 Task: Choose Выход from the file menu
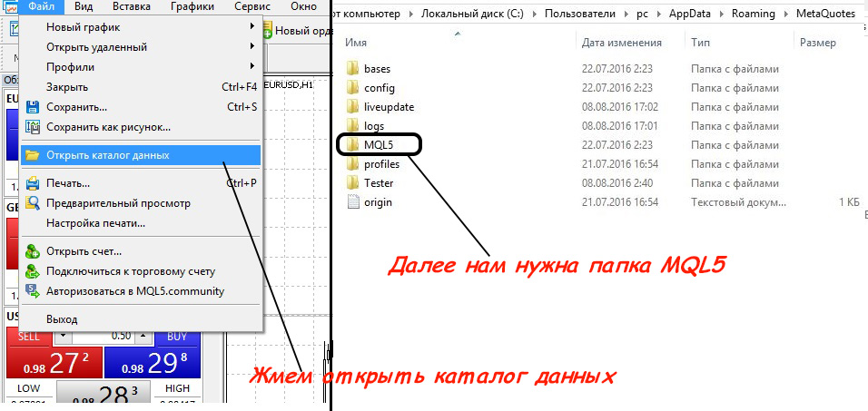[x=141, y=319]
